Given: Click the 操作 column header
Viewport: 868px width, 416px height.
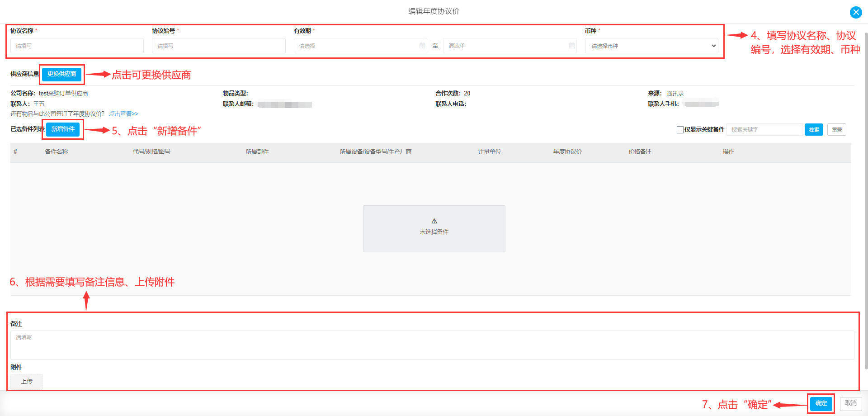Looking at the screenshot, I should point(728,152).
